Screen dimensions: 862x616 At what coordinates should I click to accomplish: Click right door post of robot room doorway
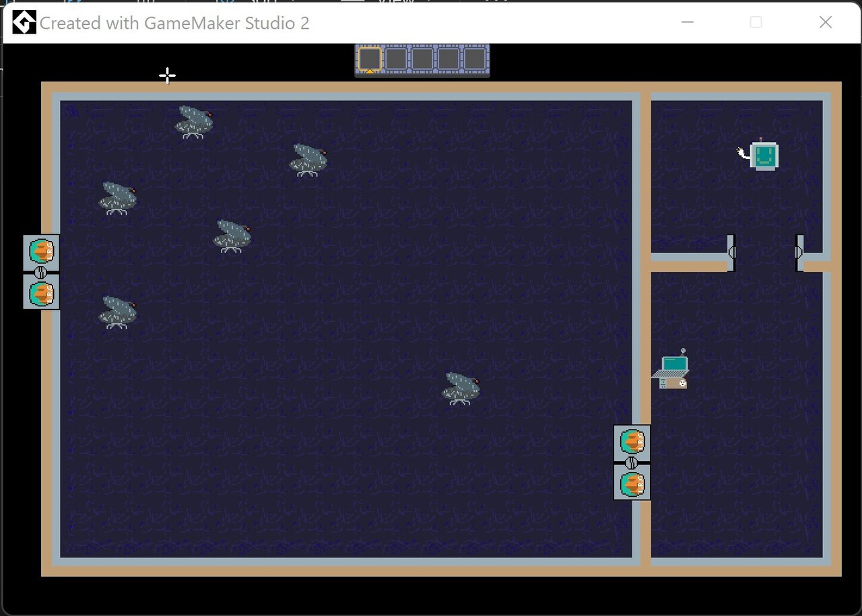pyautogui.click(x=799, y=252)
